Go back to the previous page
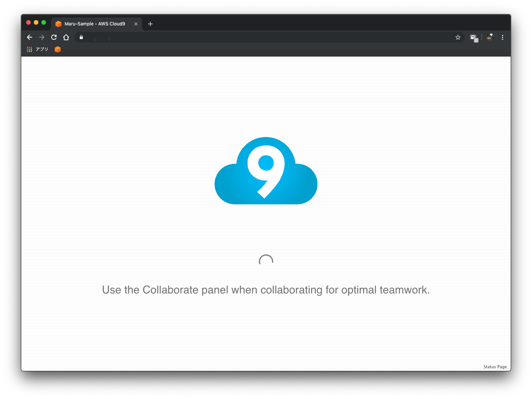This screenshot has width=532, height=399. pos(30,37)
